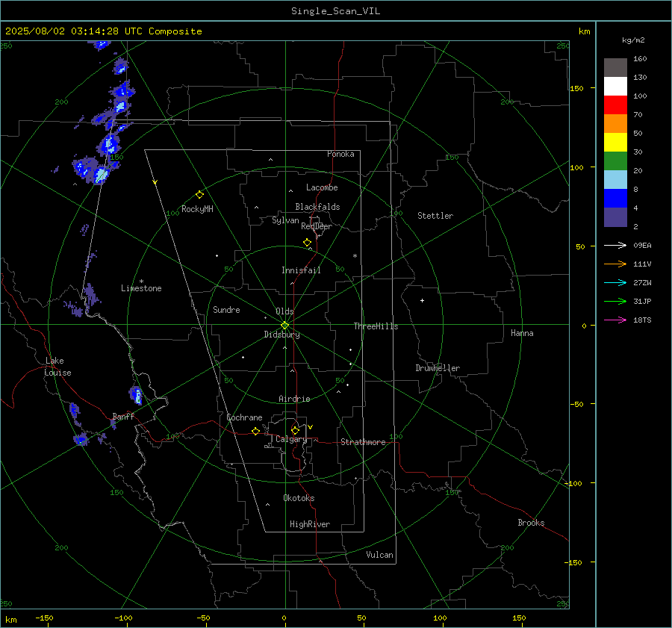Click the orange 50-70 legend color swatch
Viewport: 672px width, 628px height.
click(615, 124)
